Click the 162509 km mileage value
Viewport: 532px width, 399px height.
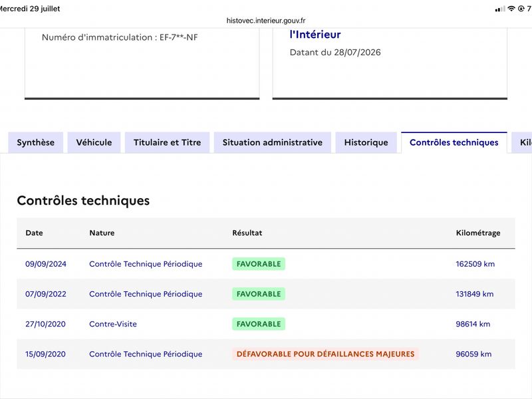coord(475,264)
